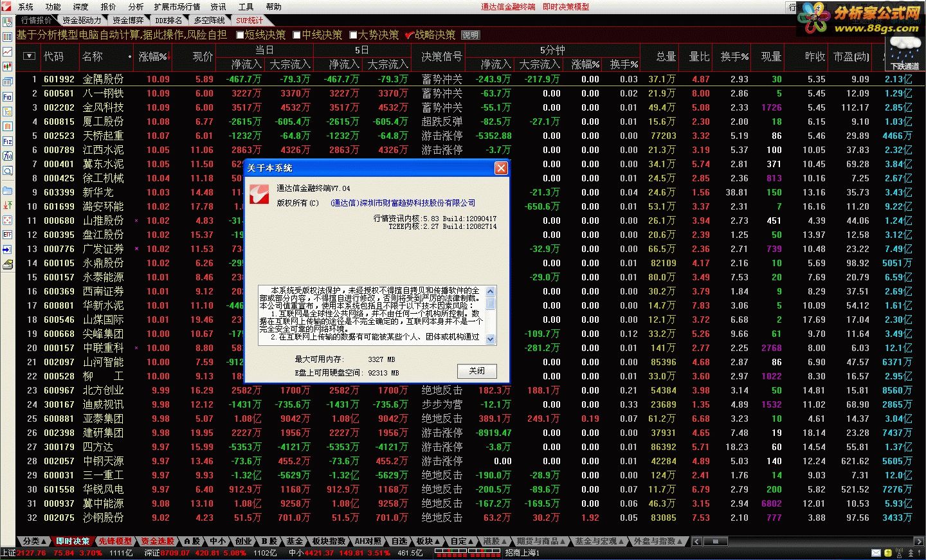926x560 pixels.
Task: Click the 关闭 button in About dialog
Action: 477,371
